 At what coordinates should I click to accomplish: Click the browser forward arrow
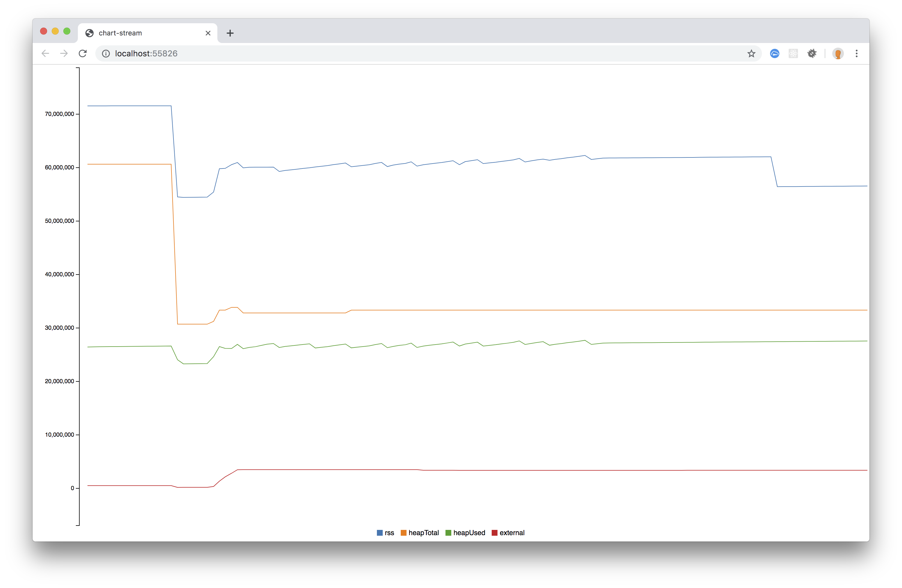(64, 53)
